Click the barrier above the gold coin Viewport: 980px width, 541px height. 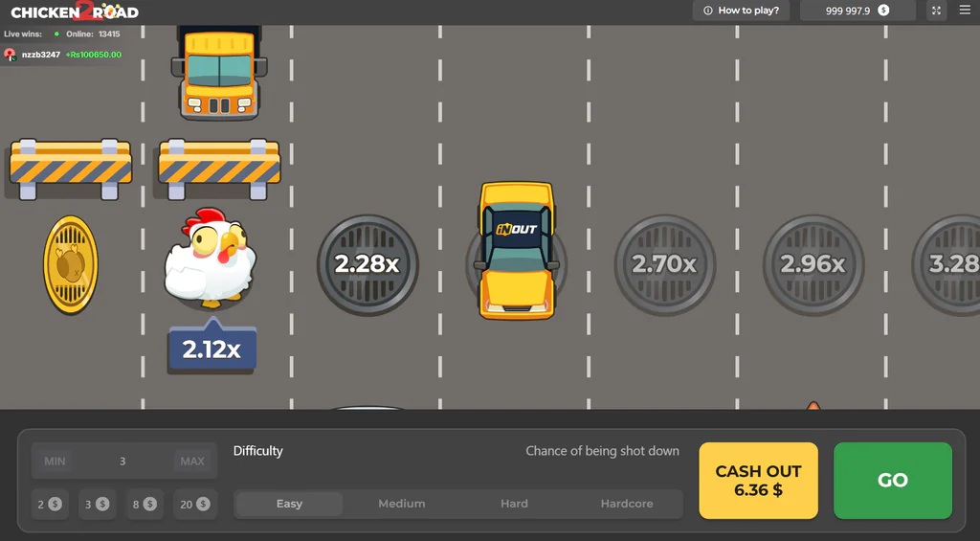pos(71,169)
